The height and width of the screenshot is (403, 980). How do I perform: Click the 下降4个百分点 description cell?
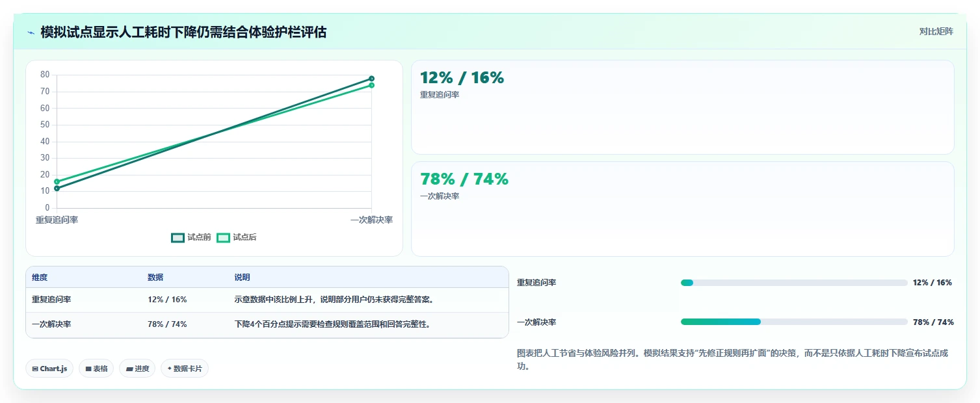click(x=332, y=324)
